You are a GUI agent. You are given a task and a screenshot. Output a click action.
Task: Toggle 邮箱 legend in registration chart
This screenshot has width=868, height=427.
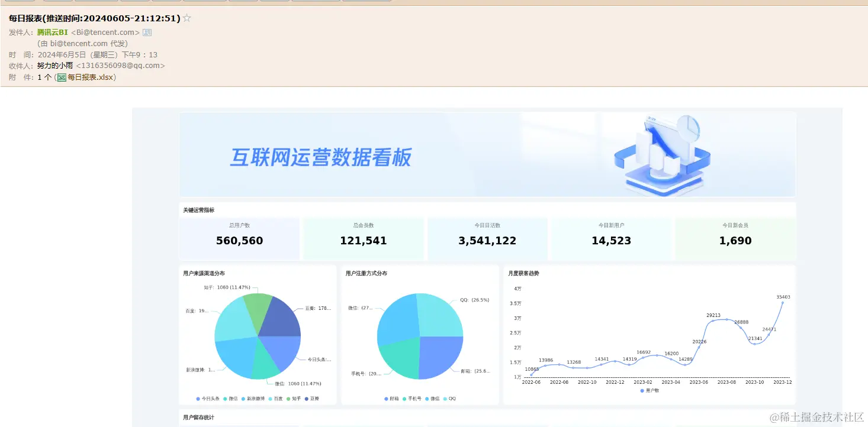(x=391, y=399)
